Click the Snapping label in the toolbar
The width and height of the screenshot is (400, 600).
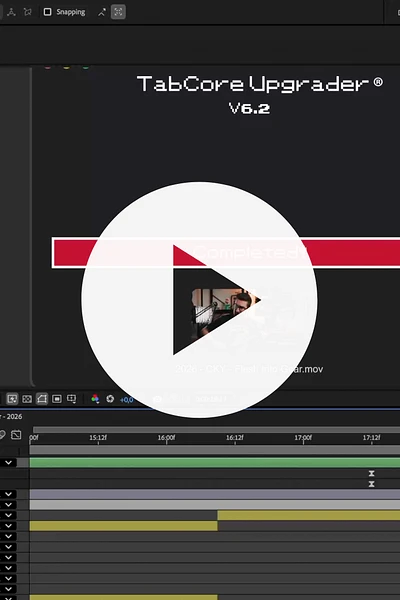(x=71, y=12)
